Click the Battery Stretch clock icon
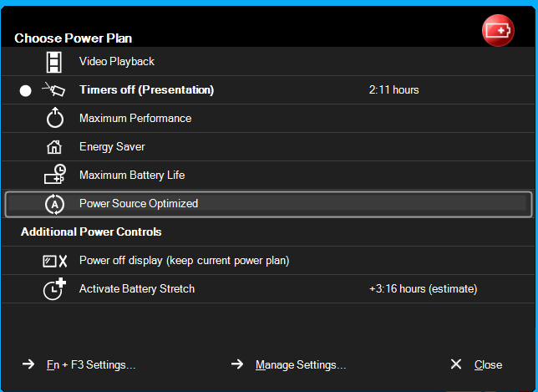Image resolution: width=538 pixels, height=392 pixels. click(x=54, y=289)
